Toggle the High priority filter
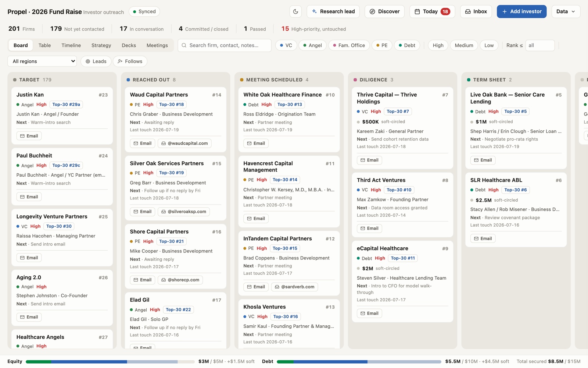This screenshot has width=588, height=368. click(x=438, y=45)
